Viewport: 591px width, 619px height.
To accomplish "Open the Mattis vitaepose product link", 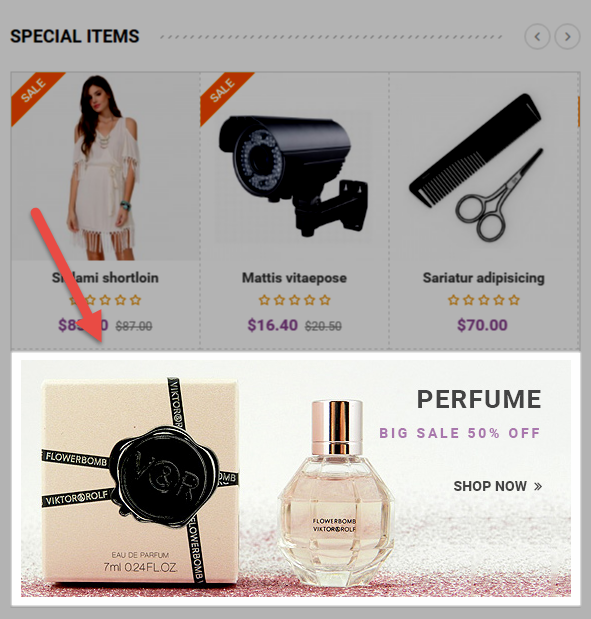I will click(x=295, y=278).
